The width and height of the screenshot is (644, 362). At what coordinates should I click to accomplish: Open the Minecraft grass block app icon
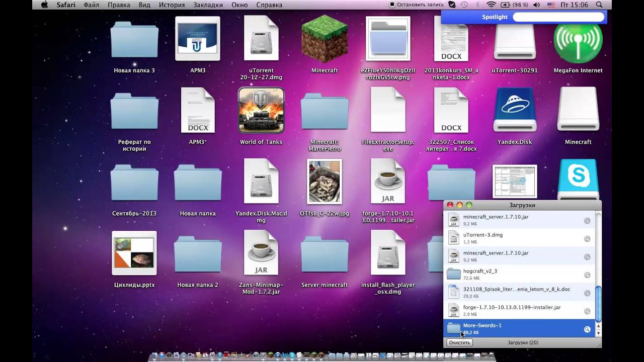(x=325, y=39)
